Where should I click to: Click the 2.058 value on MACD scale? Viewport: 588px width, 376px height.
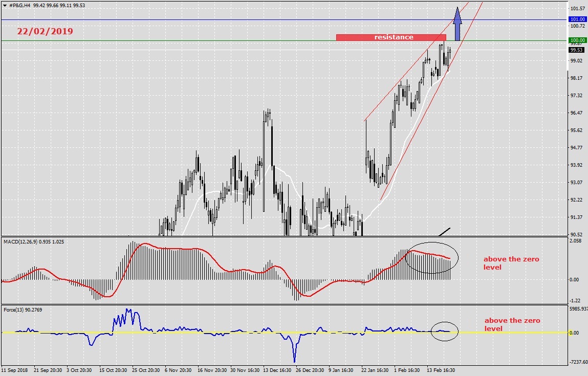coord(576,240)
